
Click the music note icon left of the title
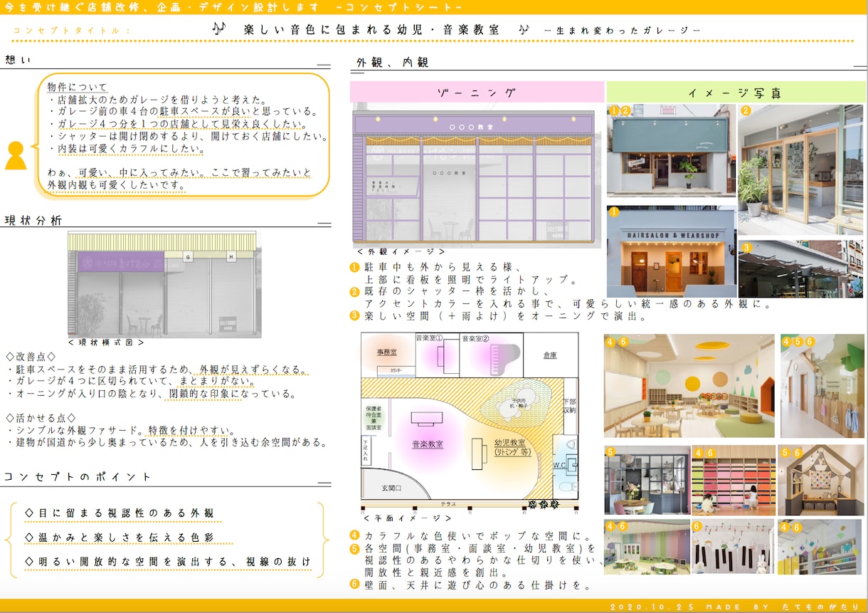pyautogui.click(x=219, y=28)
